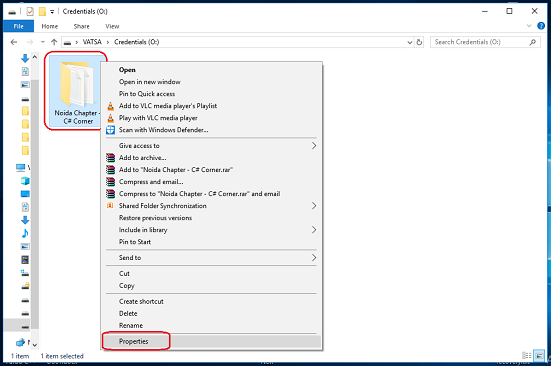Screen dimensions: 551x366
Task: Expand the Include in library submenu arrow
Action: [x=314, y=230]
